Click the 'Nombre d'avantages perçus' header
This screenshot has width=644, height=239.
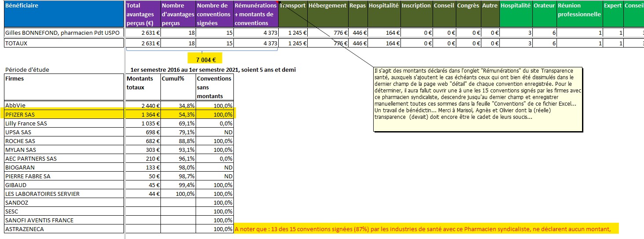point(178,14)
